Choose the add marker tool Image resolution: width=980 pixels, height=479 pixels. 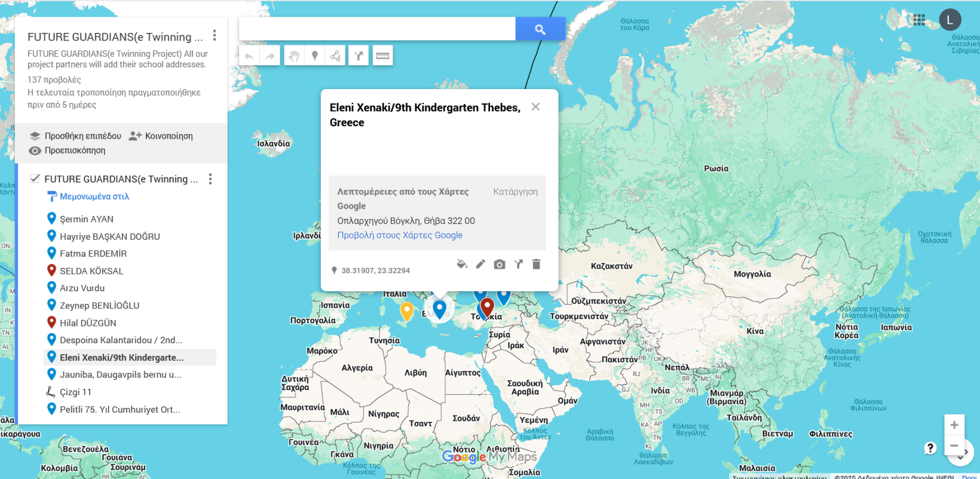tap(314, 56)
